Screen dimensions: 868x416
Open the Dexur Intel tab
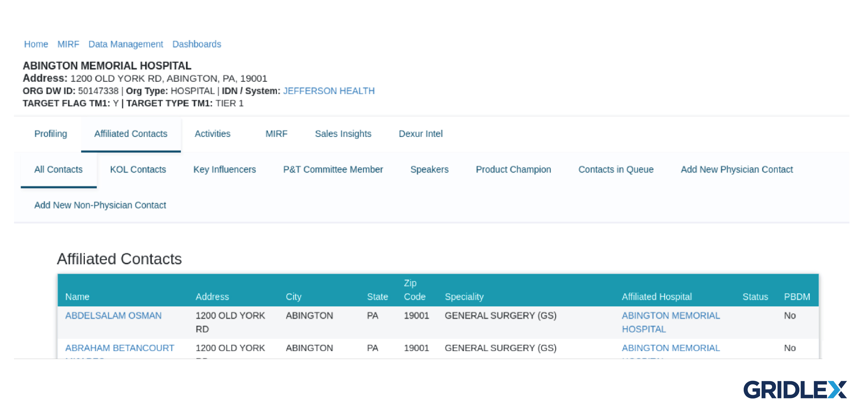[420, 134]
